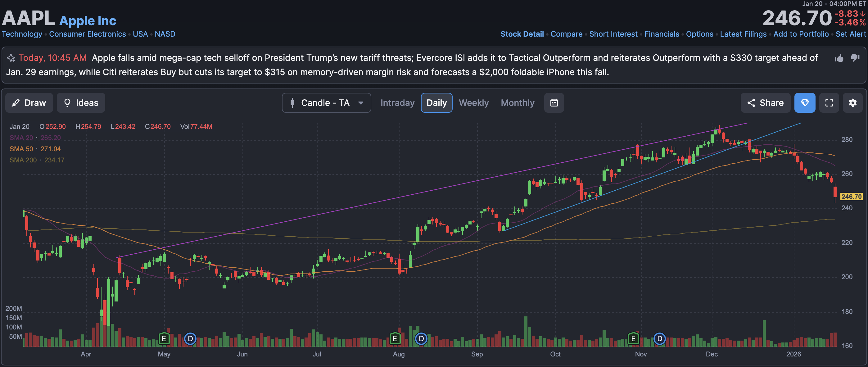Toggle the Draw tool button
This screenshot has height=367, width=868.
29,103
